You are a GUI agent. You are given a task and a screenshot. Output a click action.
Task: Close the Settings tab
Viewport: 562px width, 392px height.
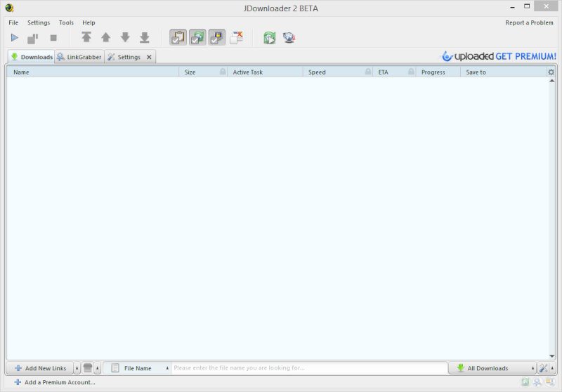149,57
